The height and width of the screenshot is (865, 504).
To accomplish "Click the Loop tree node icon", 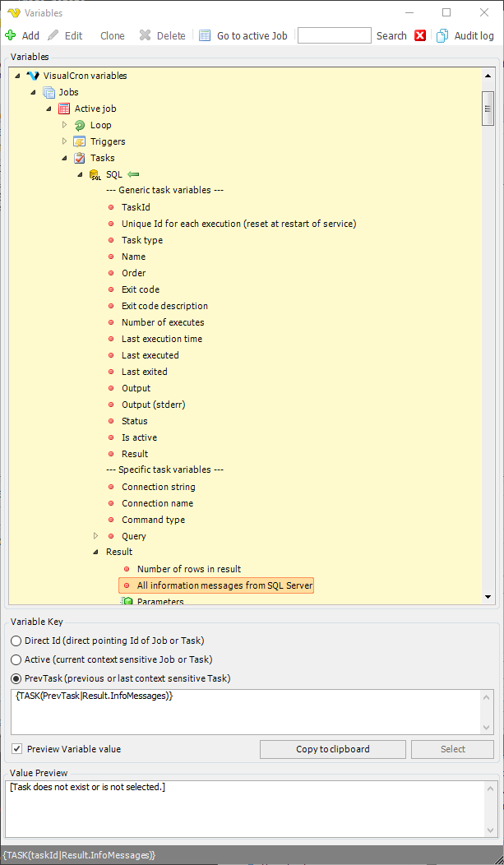I will (x=80, y=125).
